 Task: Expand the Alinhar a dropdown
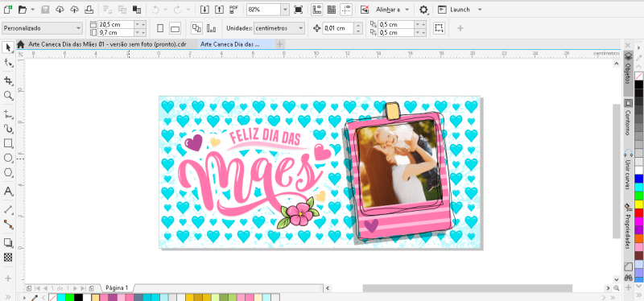pyautogui.click(x=407, y=10)
